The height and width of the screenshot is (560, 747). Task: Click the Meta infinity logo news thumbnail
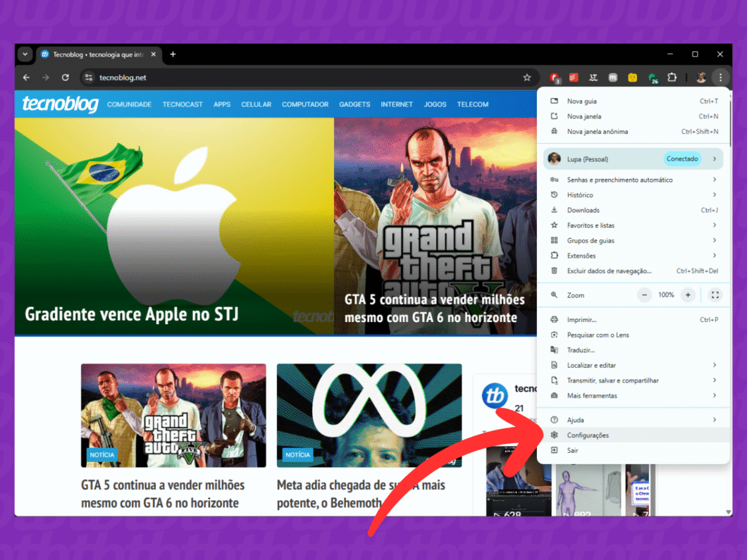[369, 415]
